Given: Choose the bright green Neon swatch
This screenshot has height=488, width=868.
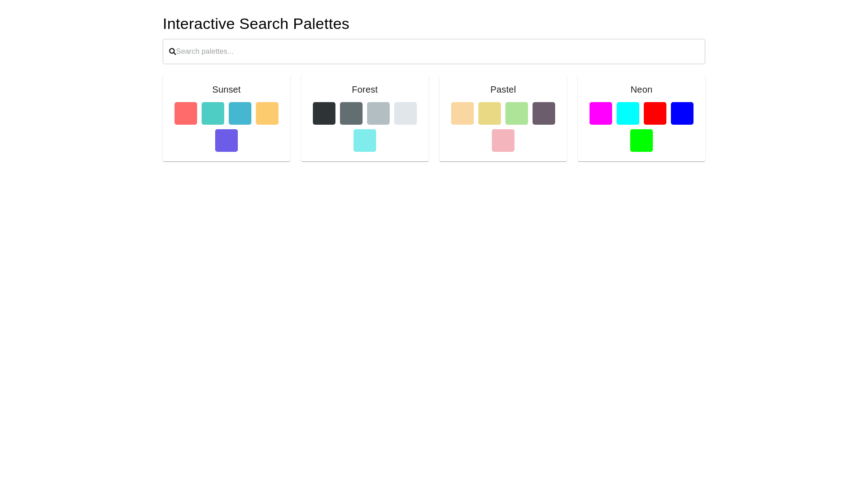Looking at the screenshot, I should tap(641, 141).
